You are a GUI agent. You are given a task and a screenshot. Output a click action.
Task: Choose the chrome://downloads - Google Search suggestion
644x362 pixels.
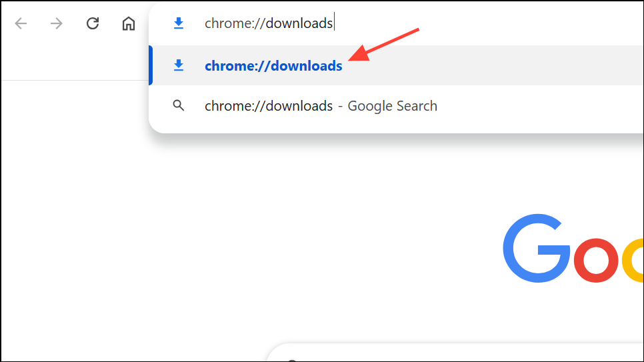pos(268,106)
